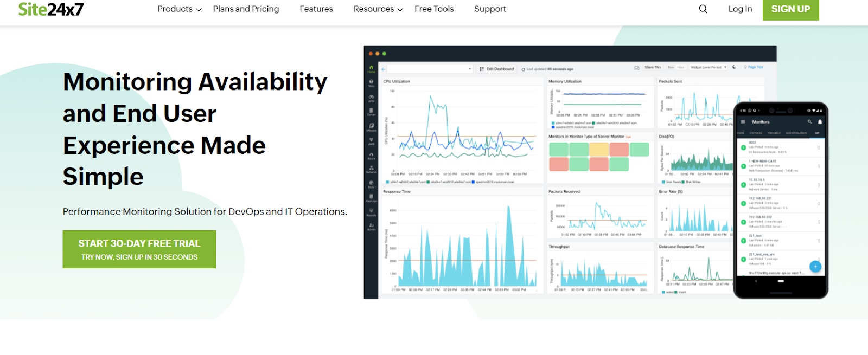The width and height of the screenshot is (868, 355).
Task: Click Share This button in dashboard
Action: (x=652, y=67)
